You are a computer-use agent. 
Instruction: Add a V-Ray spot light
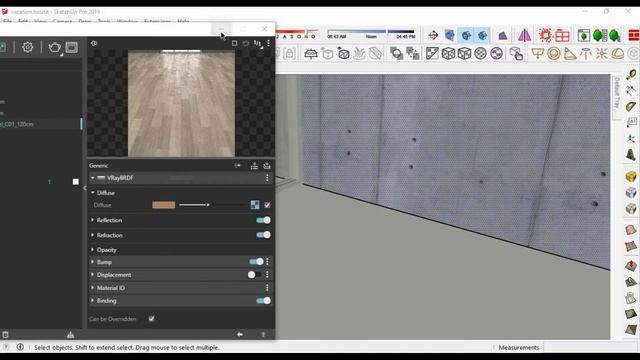click(x=570, y=53)
